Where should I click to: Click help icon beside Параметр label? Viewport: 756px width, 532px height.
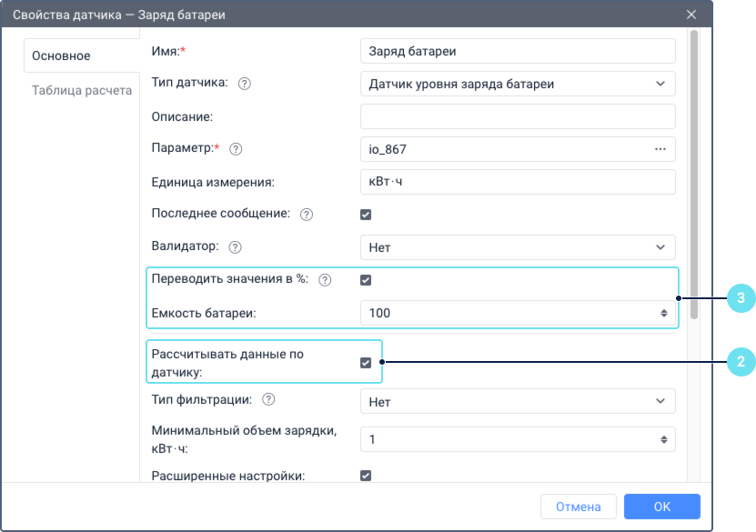(237, 148)
